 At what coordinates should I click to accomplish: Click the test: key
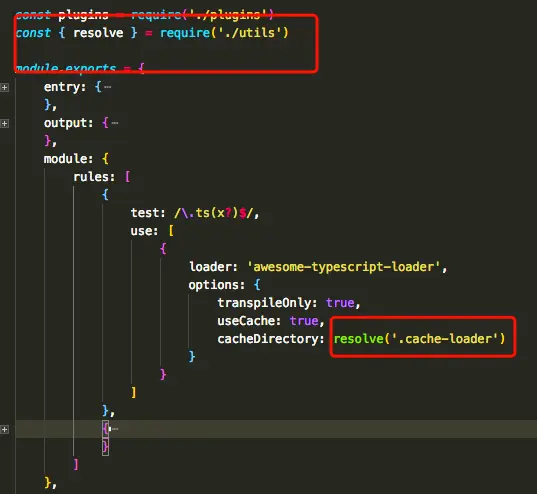click(148, 213)
